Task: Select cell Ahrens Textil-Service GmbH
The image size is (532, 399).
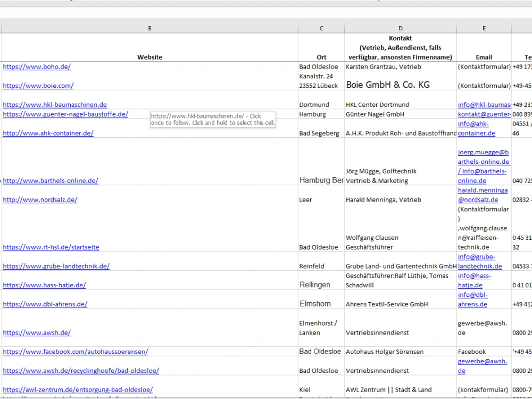Action: (x=401, y=300)
